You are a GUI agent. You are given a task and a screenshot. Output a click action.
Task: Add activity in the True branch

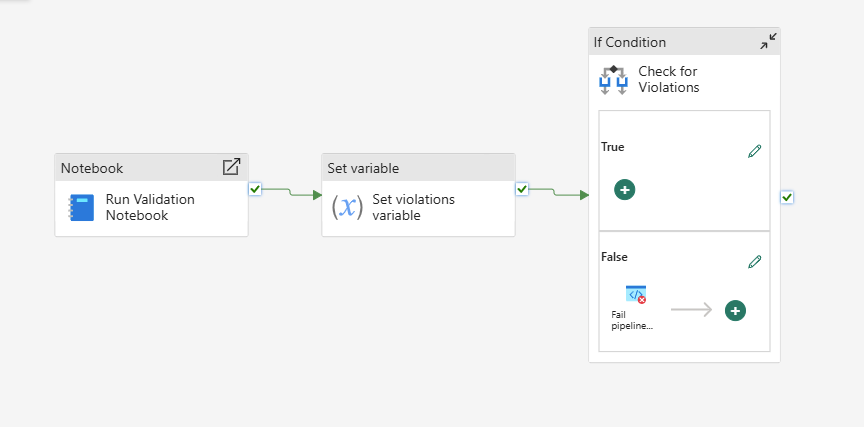coord(625,189)
